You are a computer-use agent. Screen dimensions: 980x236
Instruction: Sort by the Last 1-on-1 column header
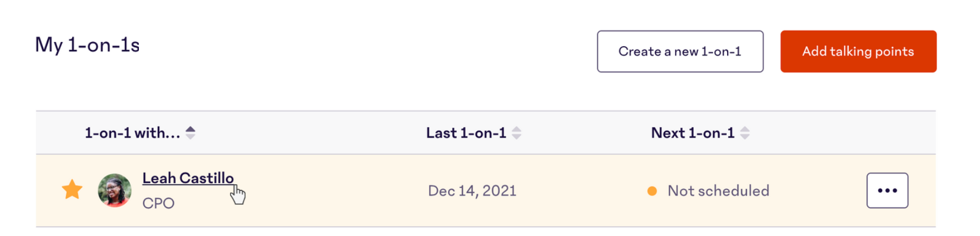pyautogui.click(x=466, y=133)
